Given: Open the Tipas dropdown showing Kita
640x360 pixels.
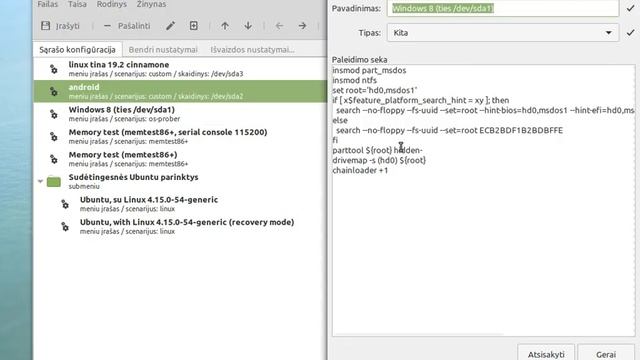Looking at the screenshot, I should (x=503, y=33).
